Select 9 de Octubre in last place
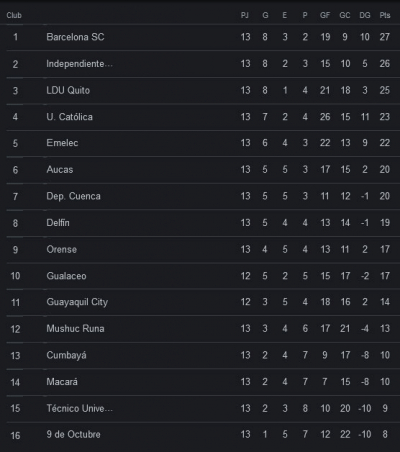Screen dimensions: 400x452 tap(73, 434)
